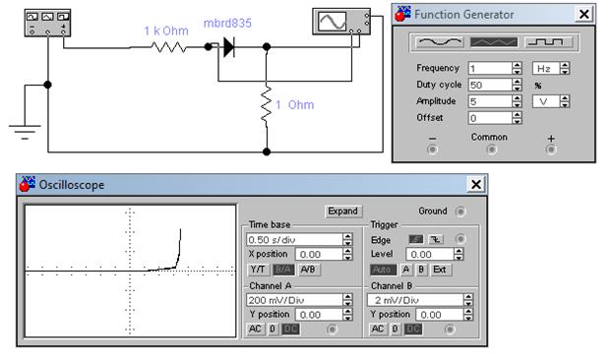Screen dimensions: 613x364
Task: Set trigger source to channel A
Action: (x=405, y=270)
